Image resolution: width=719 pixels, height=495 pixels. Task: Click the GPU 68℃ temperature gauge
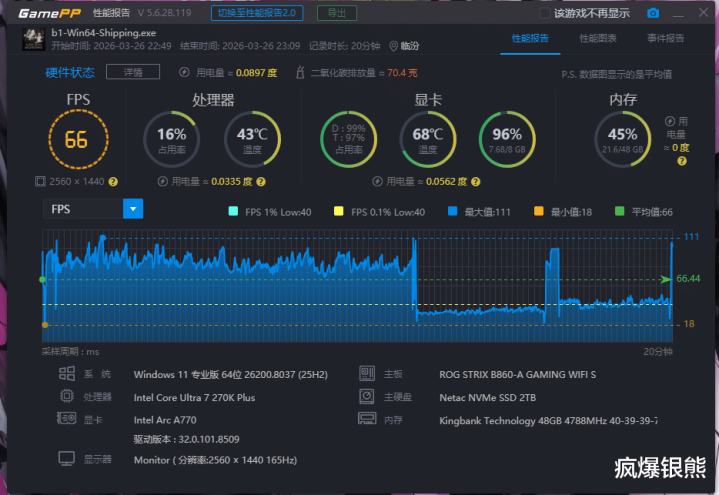point(428,139)
